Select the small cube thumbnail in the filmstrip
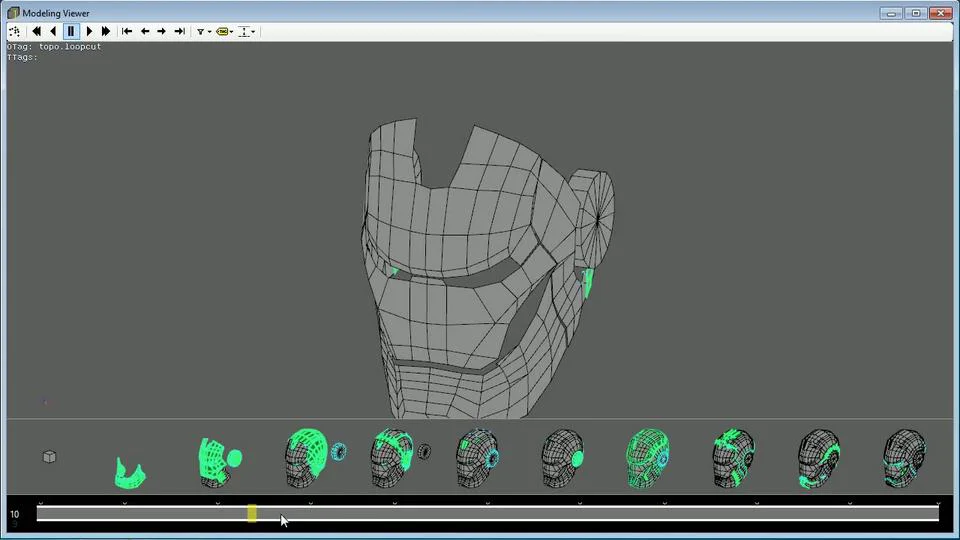The height and width of the screenshot is (540, 960). click(x=49, y=457)
